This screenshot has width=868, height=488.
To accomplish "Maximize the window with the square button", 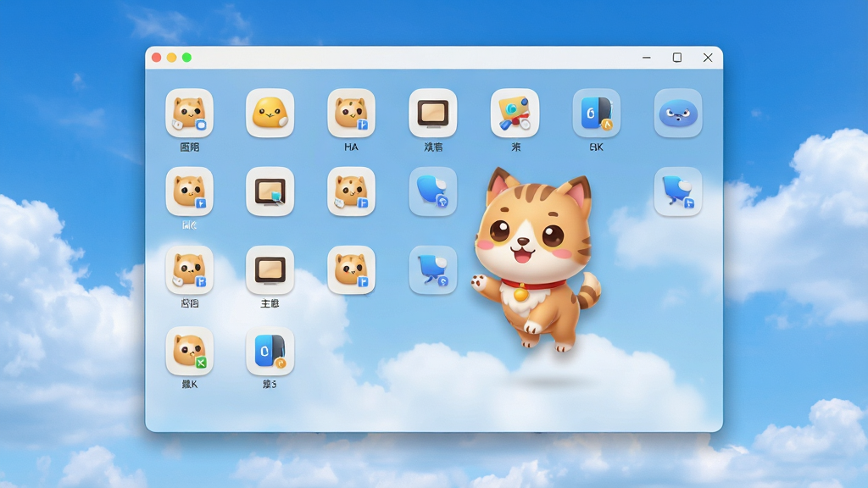I will tap(677, 58).
